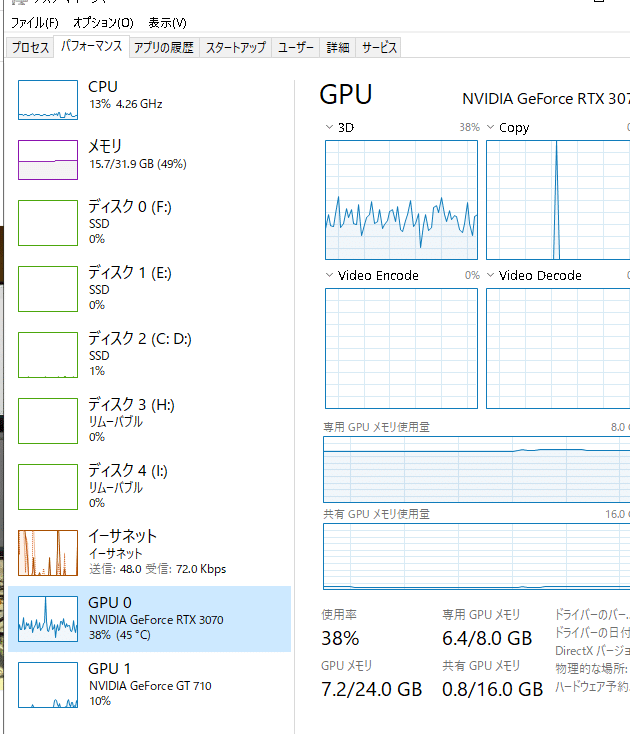Open the 表示(V) menu

coord(167,22)
